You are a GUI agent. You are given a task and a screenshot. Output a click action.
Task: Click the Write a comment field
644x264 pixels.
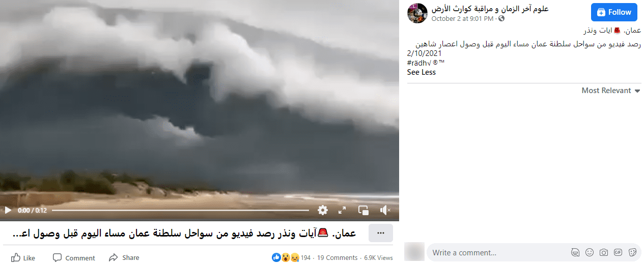[x=499, y=252]
